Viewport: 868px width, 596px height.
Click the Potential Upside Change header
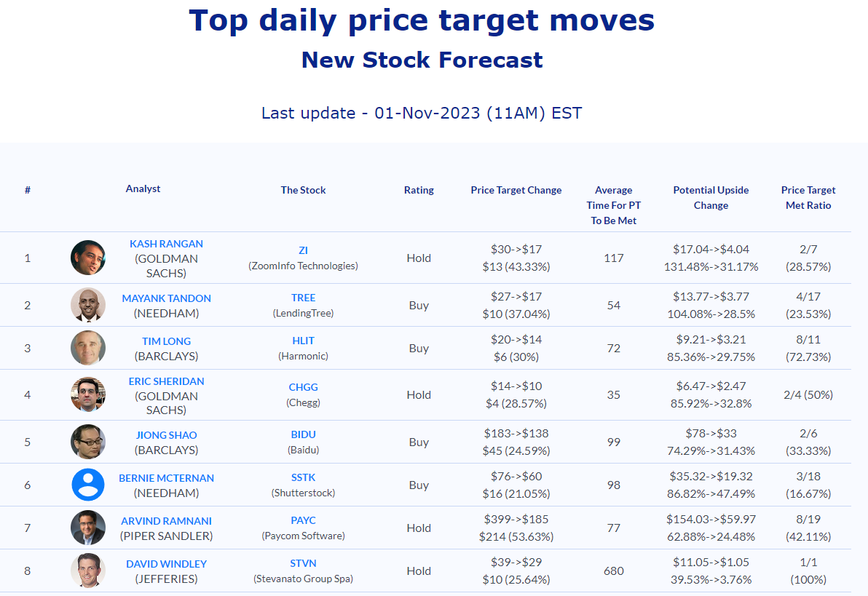(x=711, y=197)
